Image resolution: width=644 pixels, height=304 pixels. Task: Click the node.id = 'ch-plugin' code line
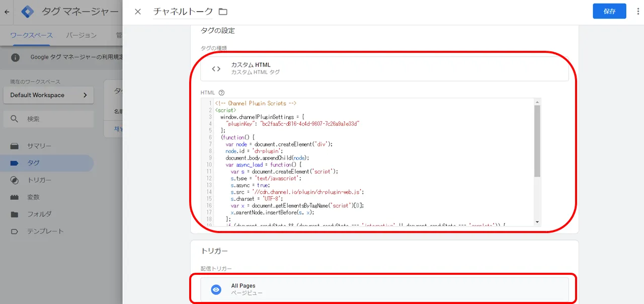coord(254,150)
